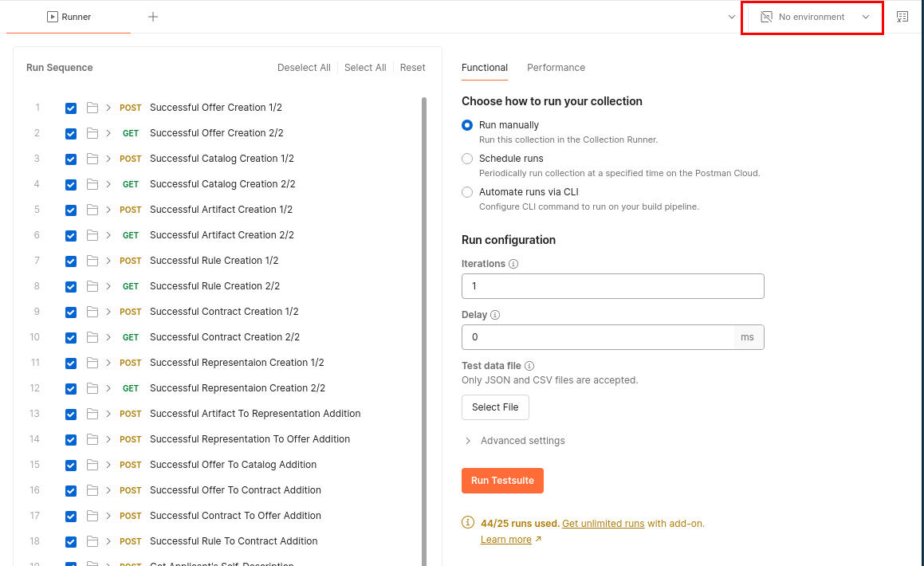Uncheck Successful Artifact Creation 2/2 request
Image resolution: width=924 pixels, height=566 pixels.
point(71,236)
